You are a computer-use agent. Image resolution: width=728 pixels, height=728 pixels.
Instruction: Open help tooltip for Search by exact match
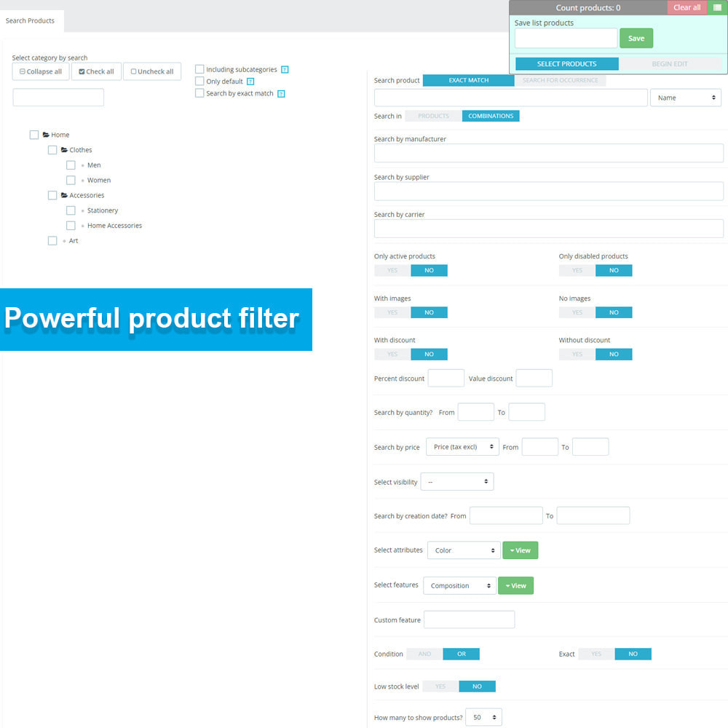point(282,93)
